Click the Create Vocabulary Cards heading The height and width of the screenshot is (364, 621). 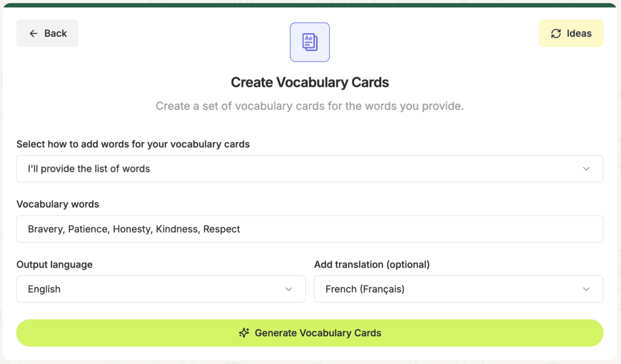[310, 82]
